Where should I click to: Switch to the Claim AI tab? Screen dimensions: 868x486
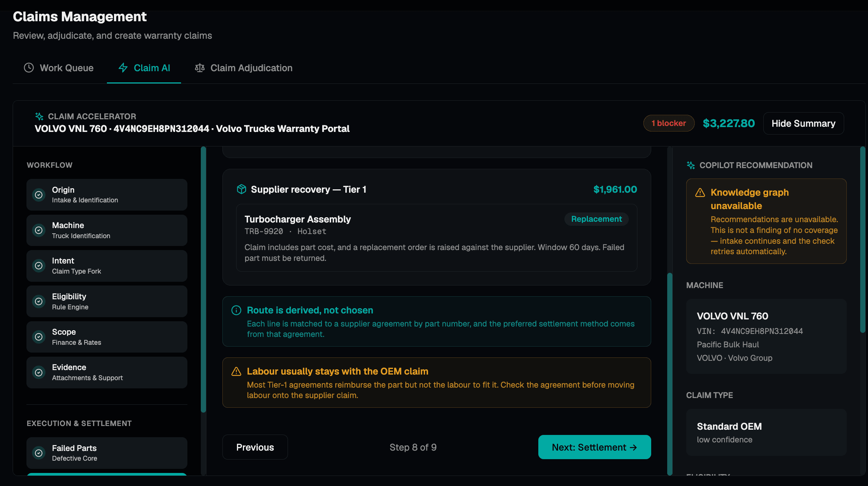tap(144, 68)
